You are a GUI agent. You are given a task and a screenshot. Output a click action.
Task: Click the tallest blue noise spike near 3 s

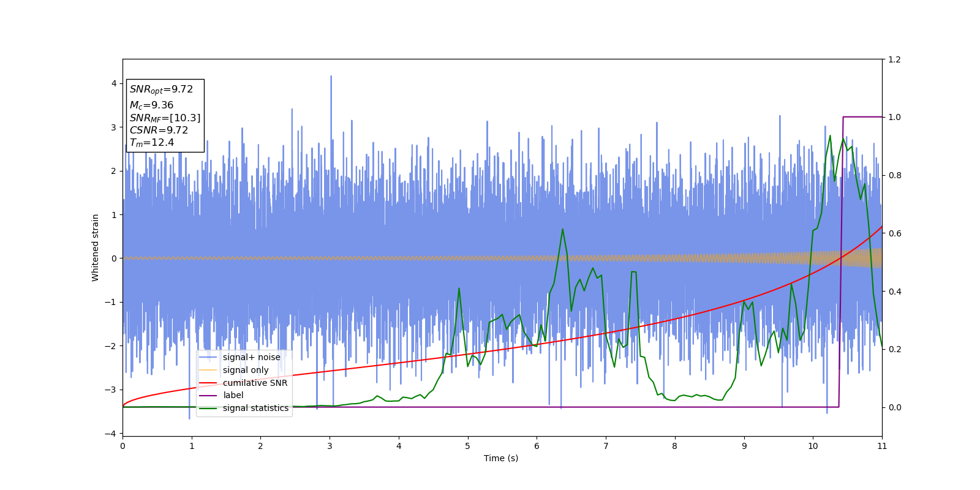[x=331, y=77]
